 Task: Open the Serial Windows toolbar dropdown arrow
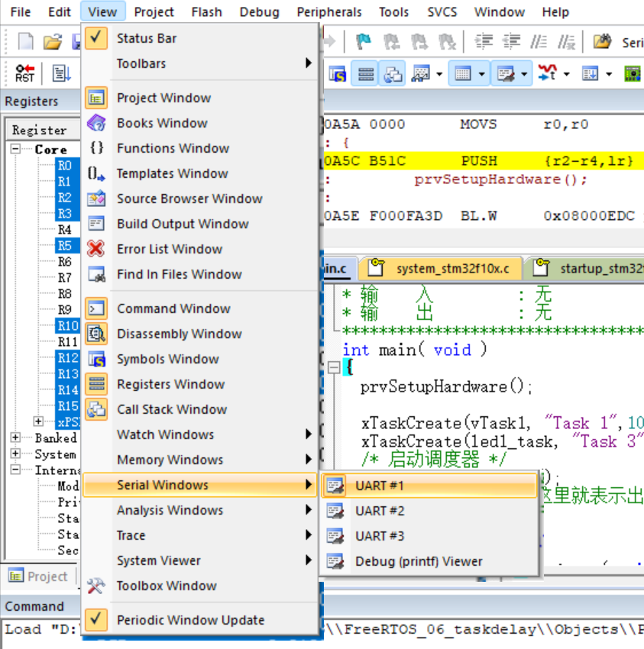coord(524,75)
